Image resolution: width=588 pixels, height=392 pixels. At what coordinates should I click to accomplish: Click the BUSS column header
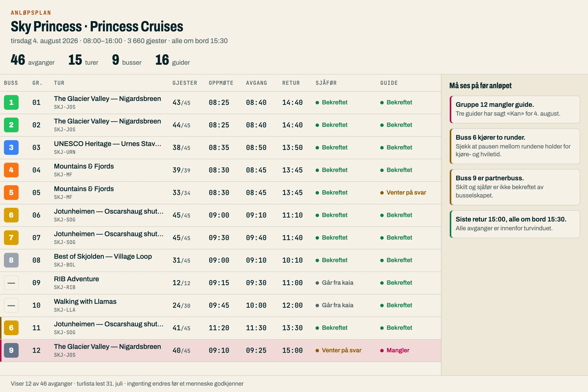click(11, 83)
